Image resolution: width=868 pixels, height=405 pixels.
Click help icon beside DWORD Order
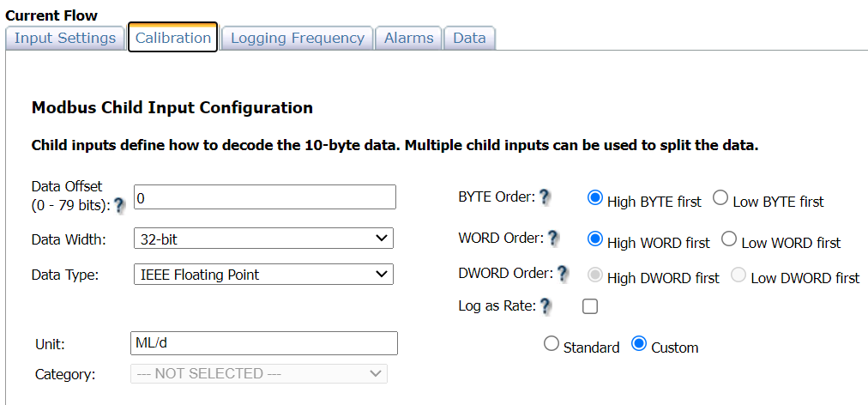tap(563, 274)
